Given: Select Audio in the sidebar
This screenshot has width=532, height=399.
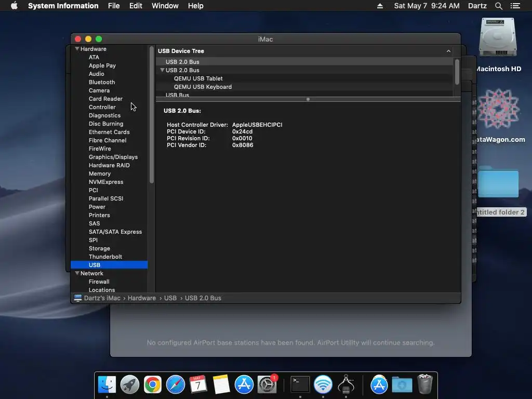Looking at the screenshot, I should (x=96, y=74).
